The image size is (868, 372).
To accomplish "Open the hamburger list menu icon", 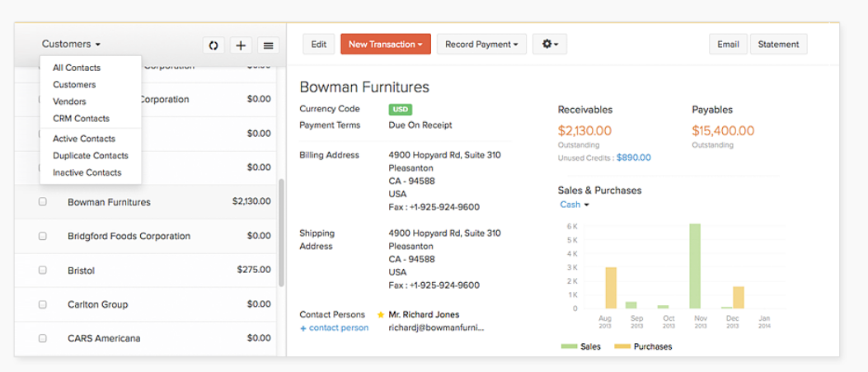I will click(x=267, y=45).
